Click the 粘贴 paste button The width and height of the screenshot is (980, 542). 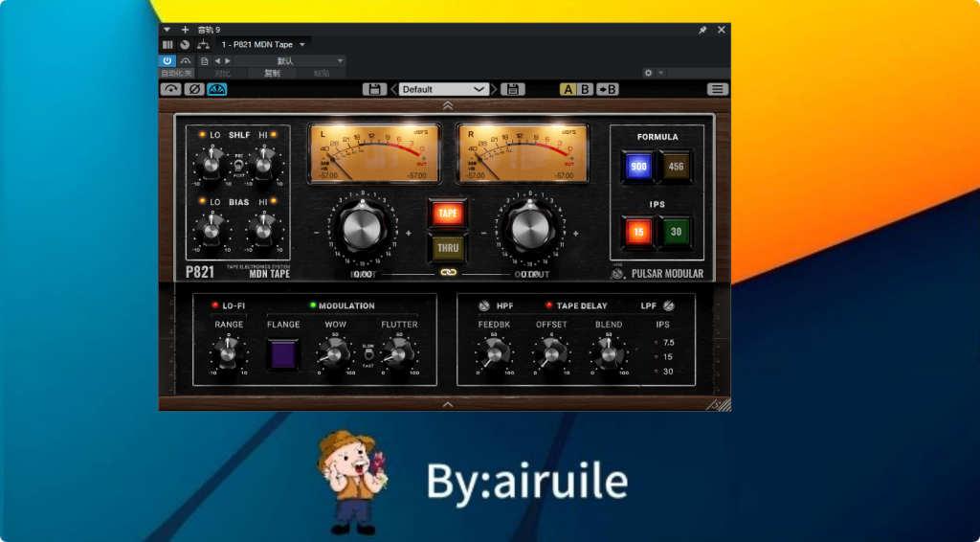[x=322, y=73]
